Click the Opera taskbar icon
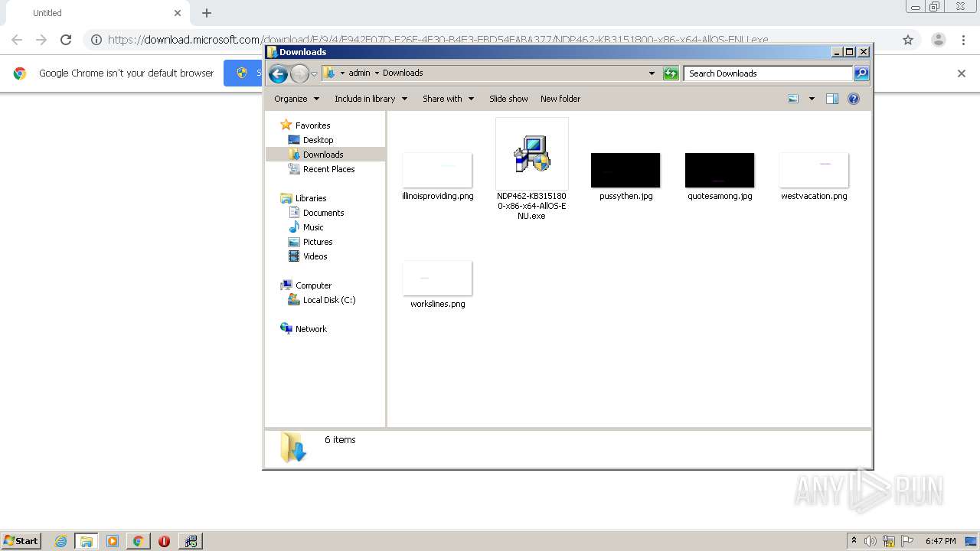980x551 pixels. [164, 541]
